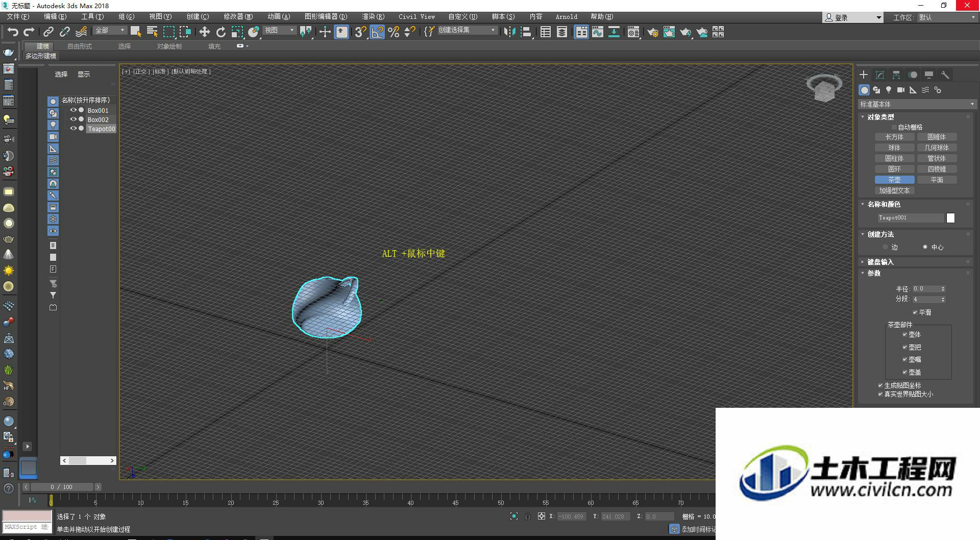Select the Select and Scale tool
980x540 pixels.
[x=237, y=32]
